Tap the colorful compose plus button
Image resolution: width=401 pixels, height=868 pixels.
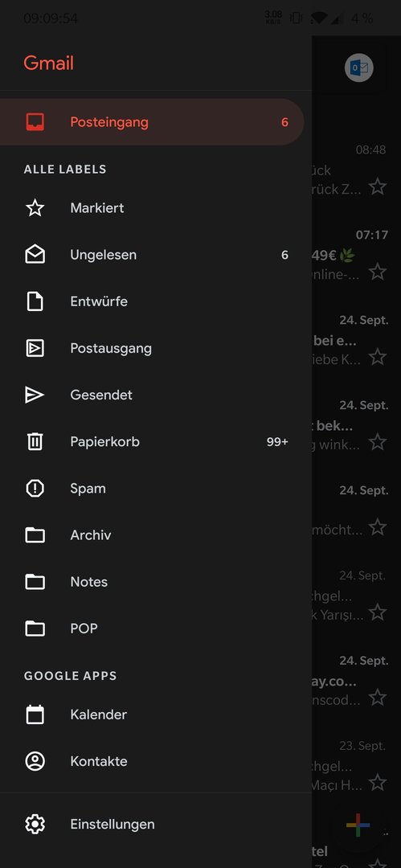[x=358, y=825]
